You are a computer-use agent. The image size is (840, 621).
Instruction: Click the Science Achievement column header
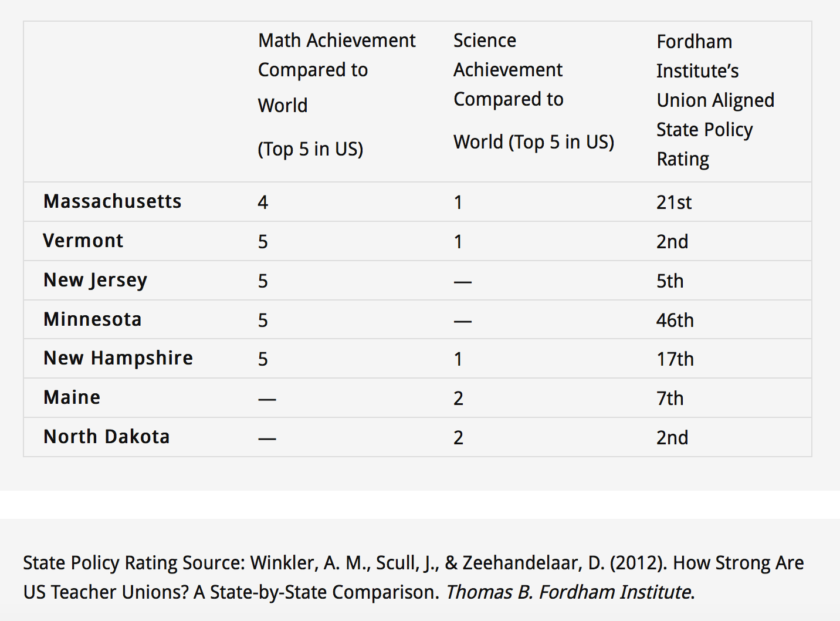click(533, 91)
